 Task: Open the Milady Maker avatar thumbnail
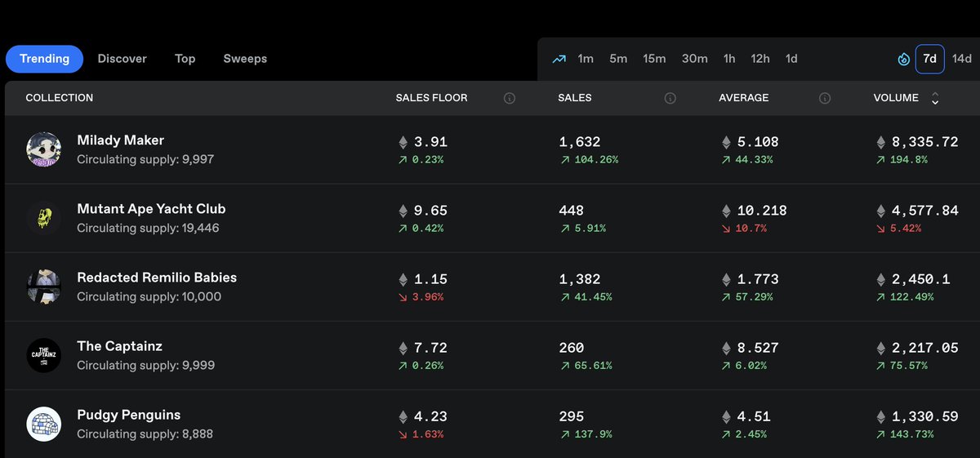pyautogui.click(x=44, y=149)
